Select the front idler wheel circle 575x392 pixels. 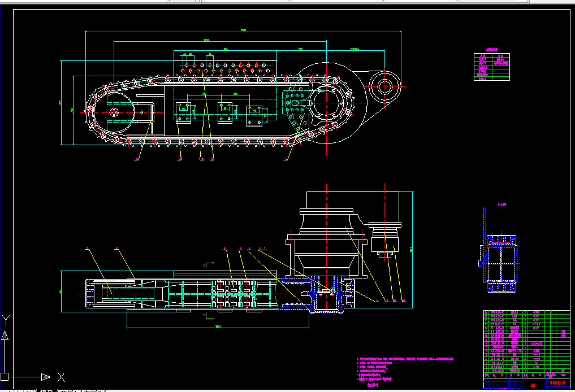pyautogui.click(x=114, y=112)
